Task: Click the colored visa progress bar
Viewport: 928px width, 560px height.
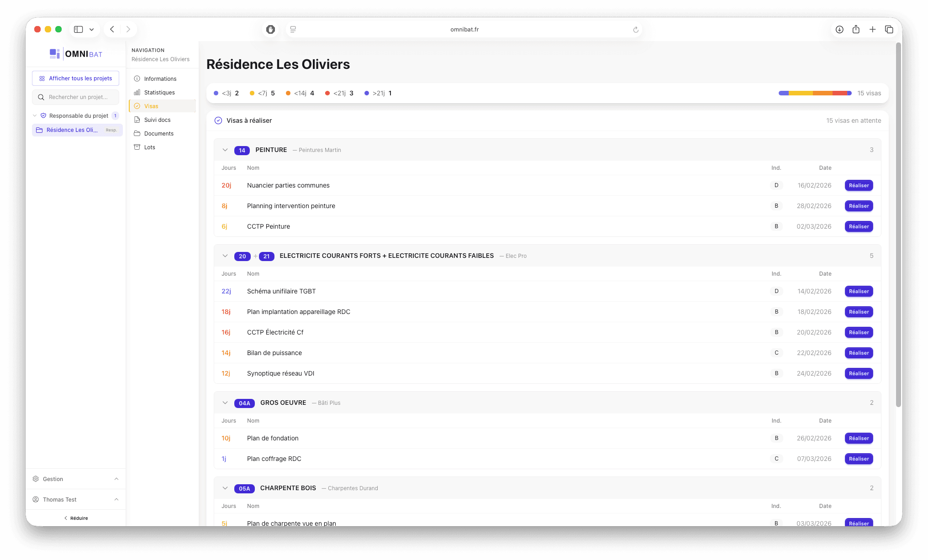Action: (x=814, y=93)
